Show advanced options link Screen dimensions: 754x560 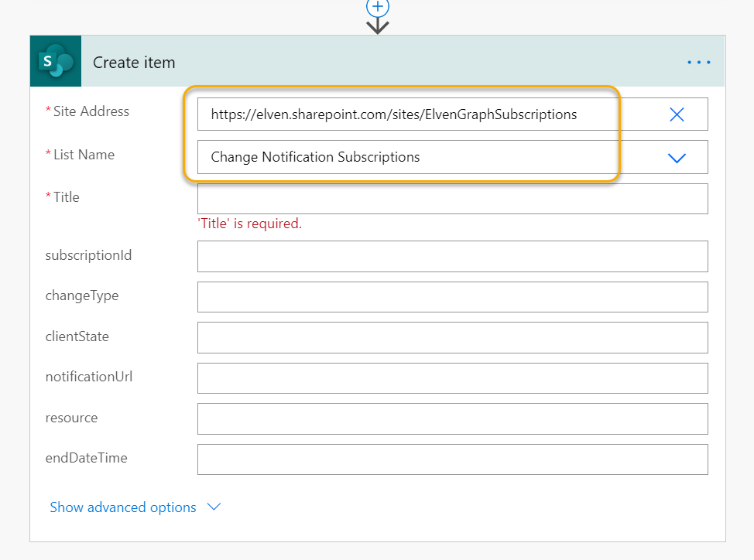point(123,507)
